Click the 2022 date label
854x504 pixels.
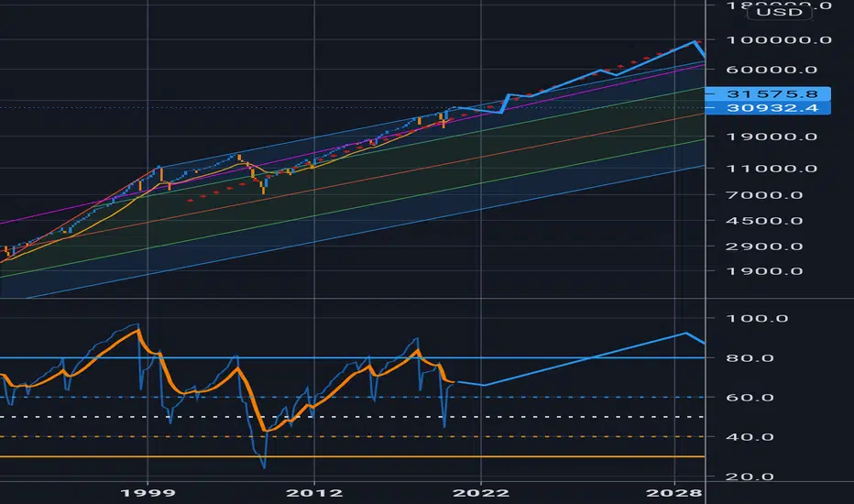point(481,493)
